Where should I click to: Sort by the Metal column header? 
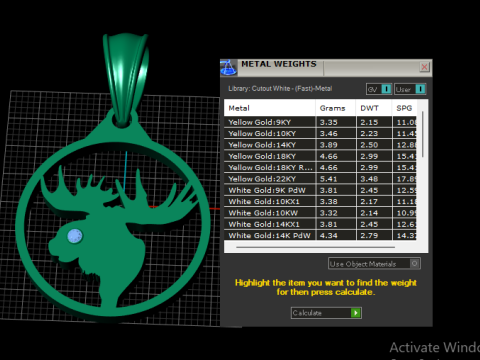coord(270,108)
